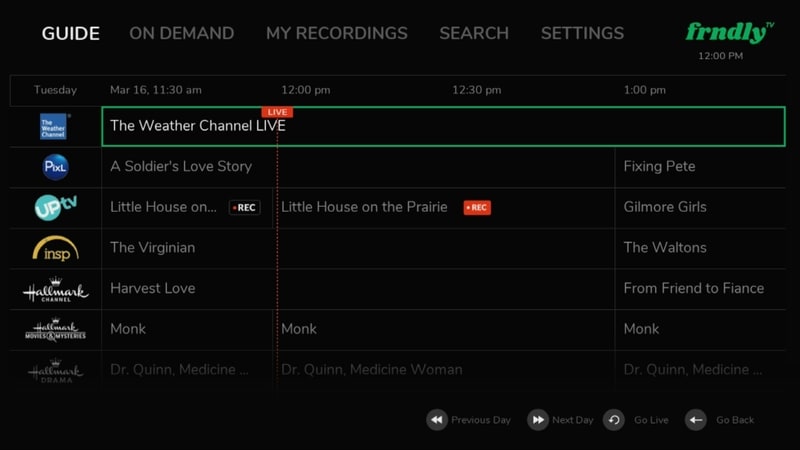Open the SETTINGS tab

(x=582, y=34)
